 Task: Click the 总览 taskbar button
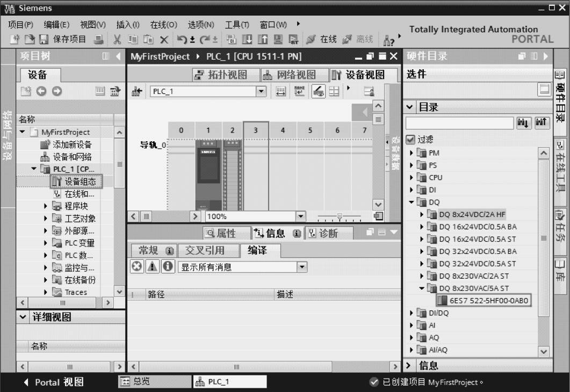(x=155, y=381)
